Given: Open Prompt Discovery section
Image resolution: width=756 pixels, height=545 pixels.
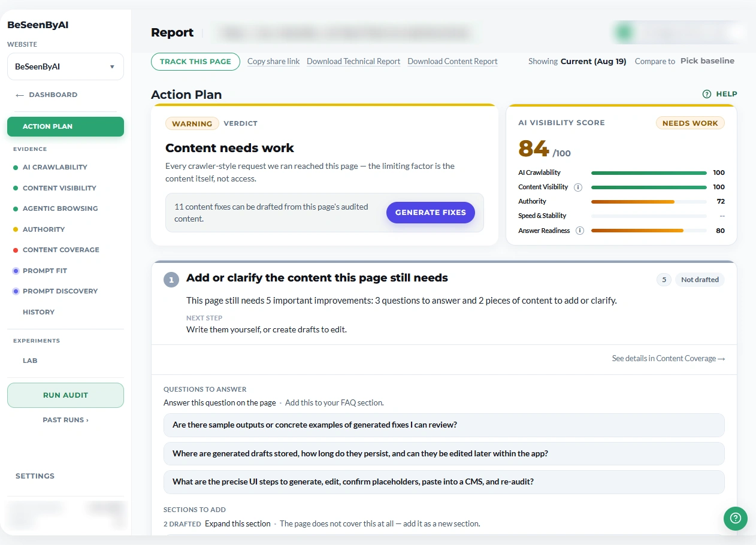Looking at the screenshot, I should (60, 291).
